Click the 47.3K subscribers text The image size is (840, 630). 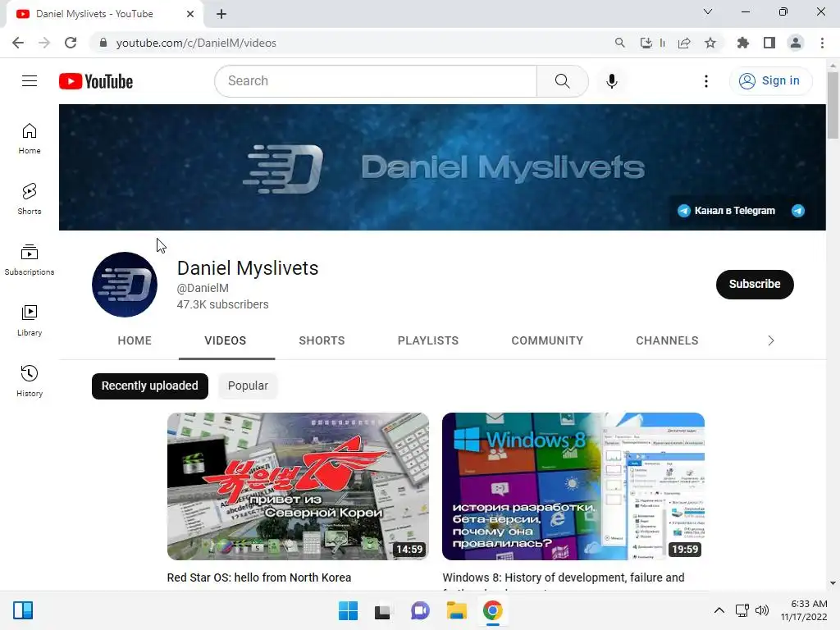(x=223, y=304)
